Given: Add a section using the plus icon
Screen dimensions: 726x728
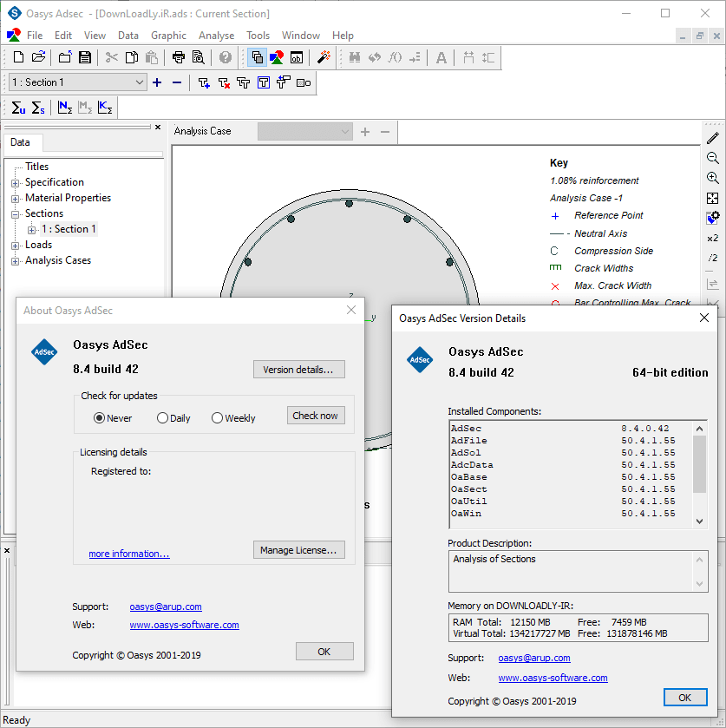Looking at the screenshot, I should pos(157,82).
